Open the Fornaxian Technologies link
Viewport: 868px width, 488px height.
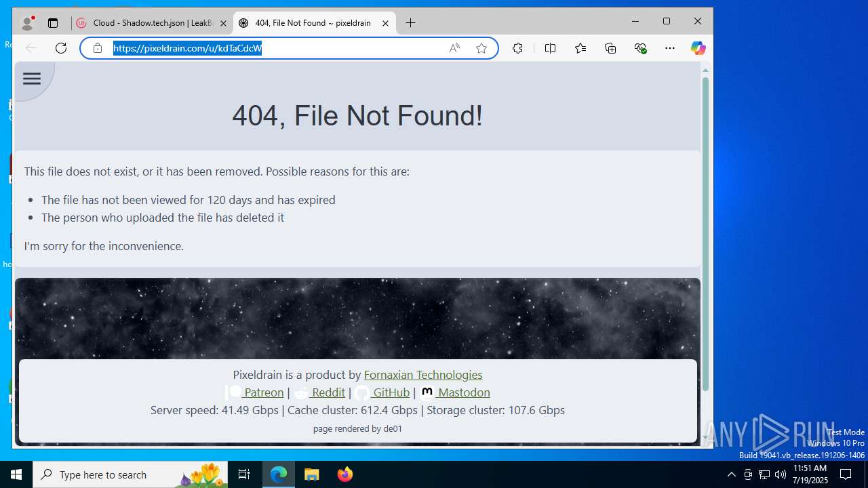coord(423,375)
